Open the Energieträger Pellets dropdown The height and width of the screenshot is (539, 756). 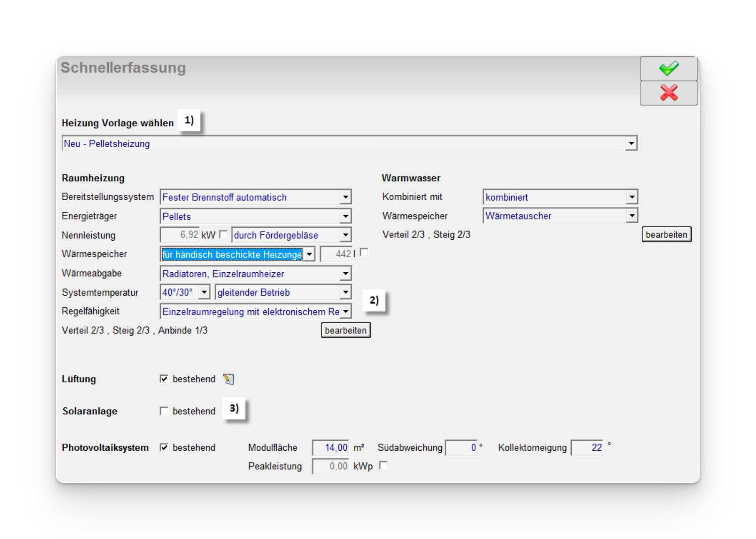coord(345,216)
